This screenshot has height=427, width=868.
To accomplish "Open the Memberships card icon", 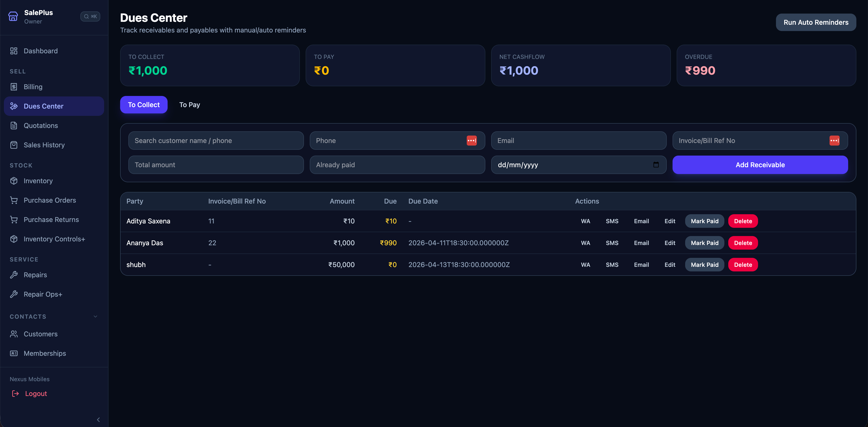I will tap(14, 353).
